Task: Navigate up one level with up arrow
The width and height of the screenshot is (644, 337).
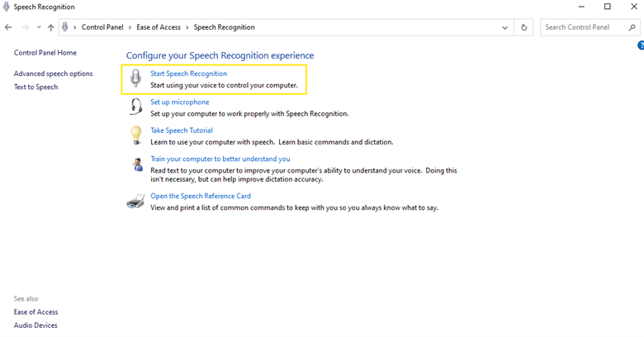Action: tap(51, 27)
